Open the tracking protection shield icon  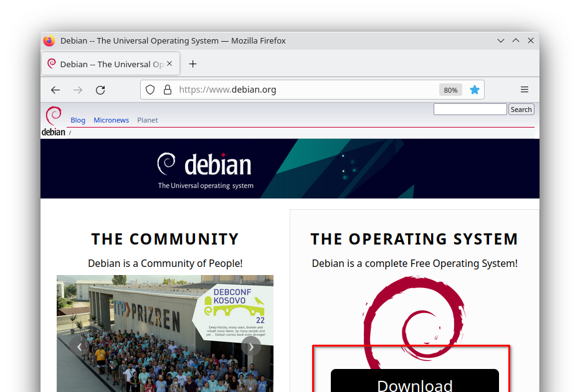(x=150, y=90)
